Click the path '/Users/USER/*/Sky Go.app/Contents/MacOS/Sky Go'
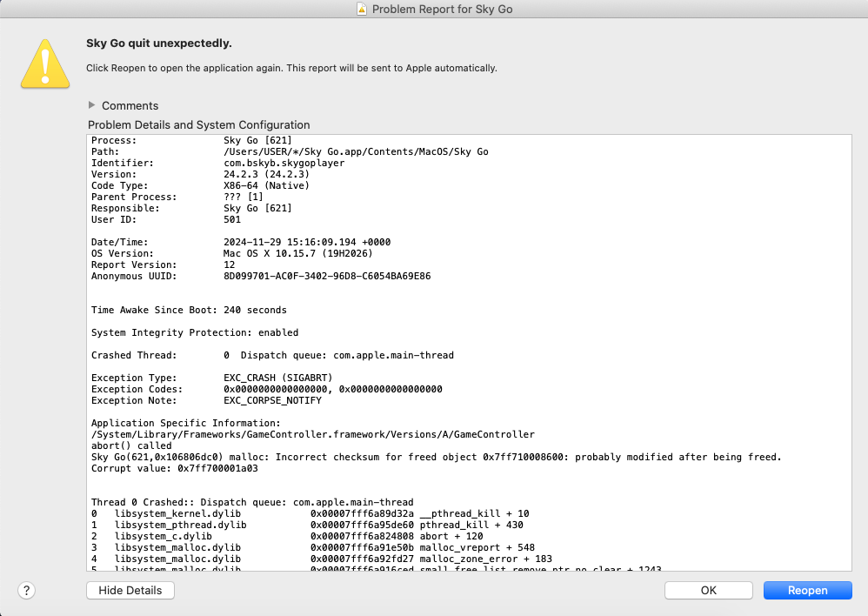The height and width of the screenshot is (616, 868). 356,151
